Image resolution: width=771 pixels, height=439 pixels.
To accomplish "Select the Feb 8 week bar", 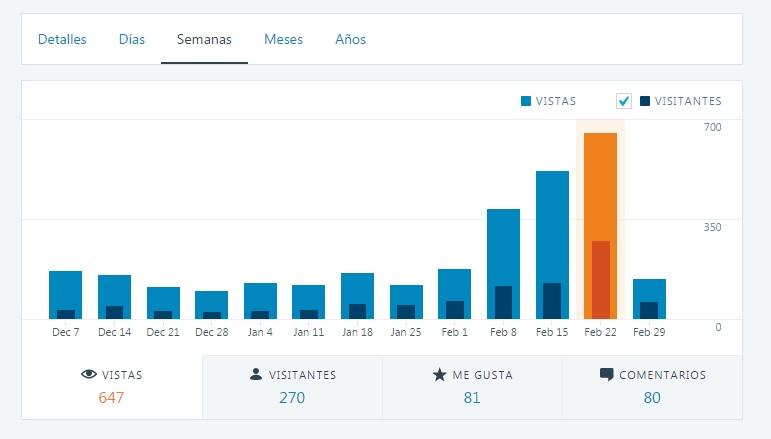I will [503, 263].
